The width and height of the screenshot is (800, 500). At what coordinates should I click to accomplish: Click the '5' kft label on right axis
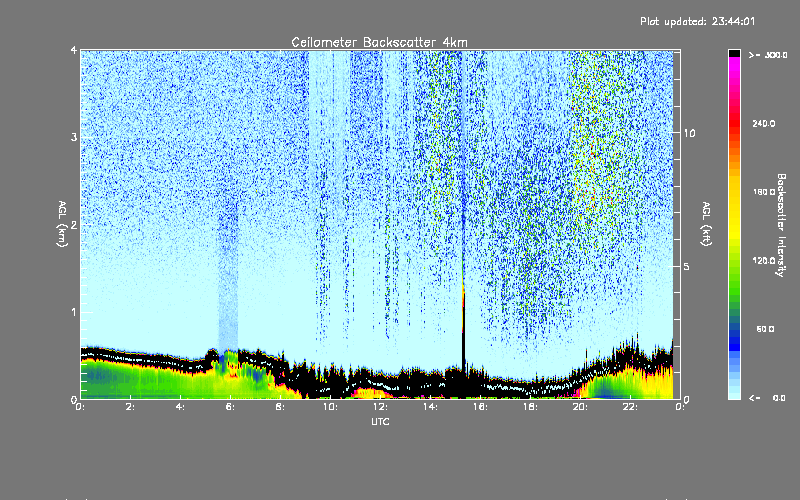pos(687,266)
